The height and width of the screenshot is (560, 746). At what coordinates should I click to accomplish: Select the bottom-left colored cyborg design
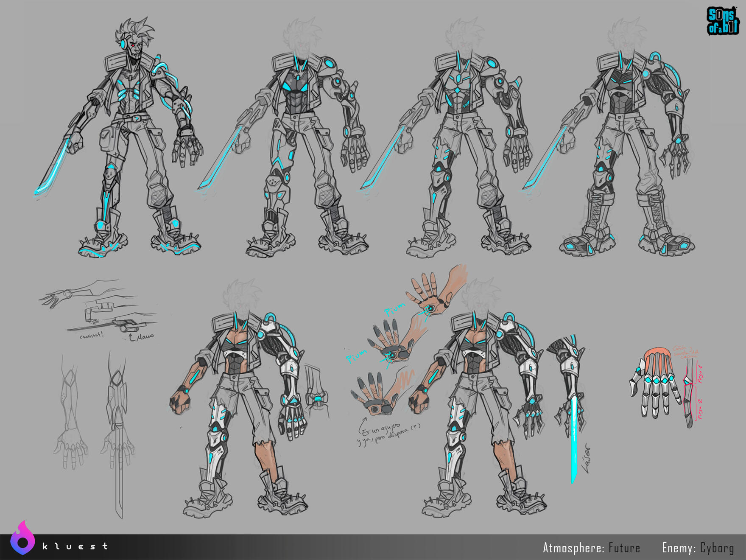240,403
